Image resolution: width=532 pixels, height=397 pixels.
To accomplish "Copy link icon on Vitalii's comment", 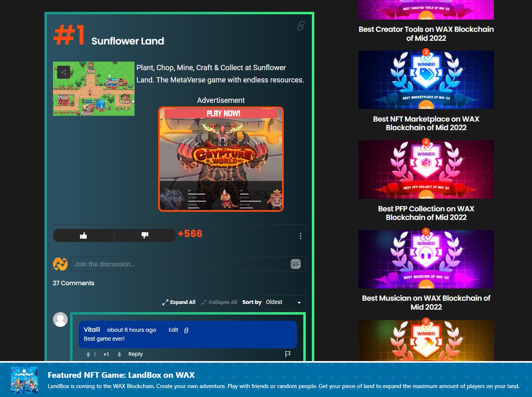I will [x=186, y=330].
